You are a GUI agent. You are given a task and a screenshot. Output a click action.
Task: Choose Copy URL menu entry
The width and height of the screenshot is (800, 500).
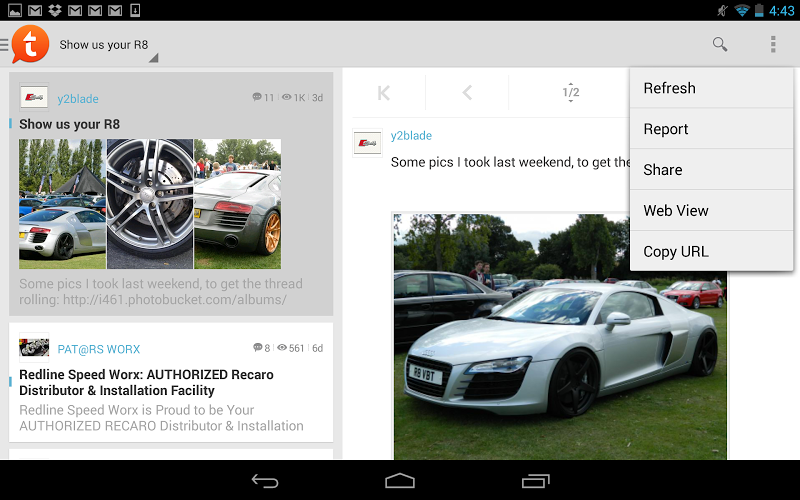711,252
